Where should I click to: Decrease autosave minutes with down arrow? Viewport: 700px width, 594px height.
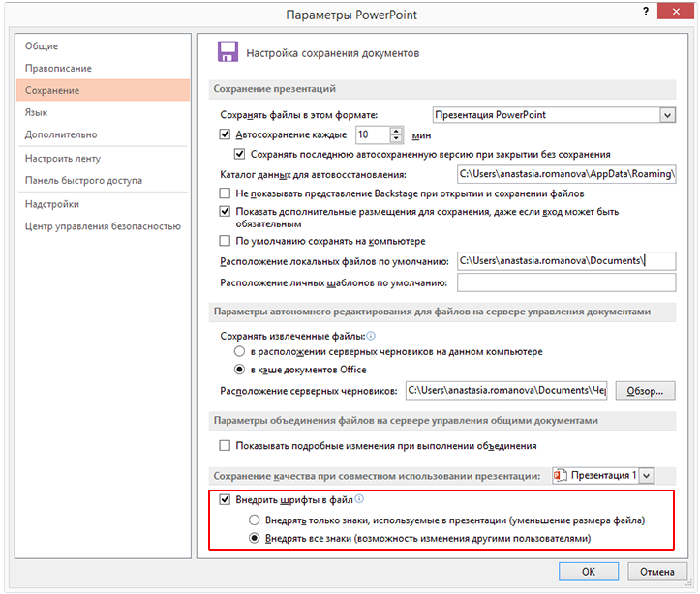tap(396, 138)
